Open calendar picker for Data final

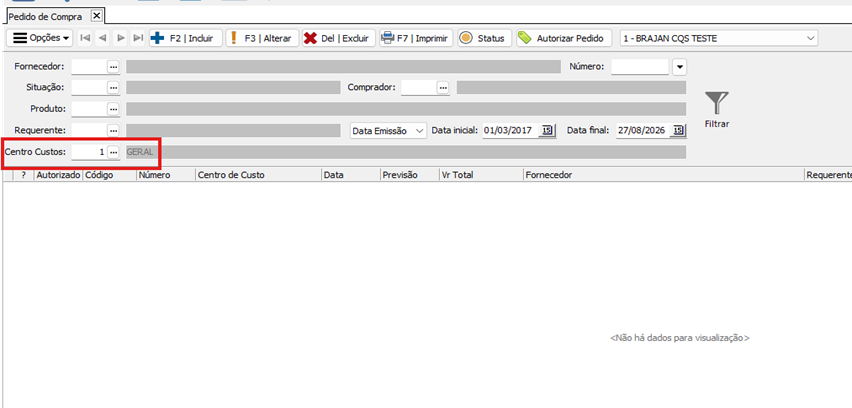(678, 130)
